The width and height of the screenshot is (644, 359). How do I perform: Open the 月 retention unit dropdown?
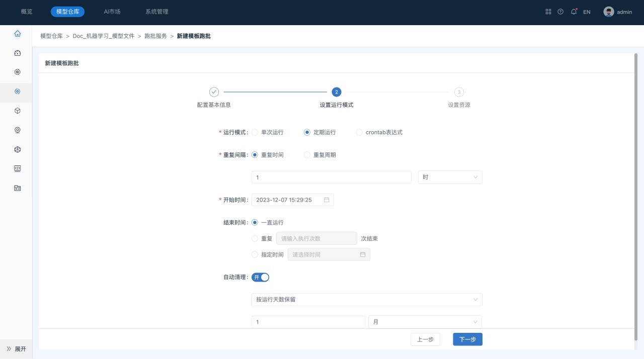pyautogui.click(x=425, y=322)
